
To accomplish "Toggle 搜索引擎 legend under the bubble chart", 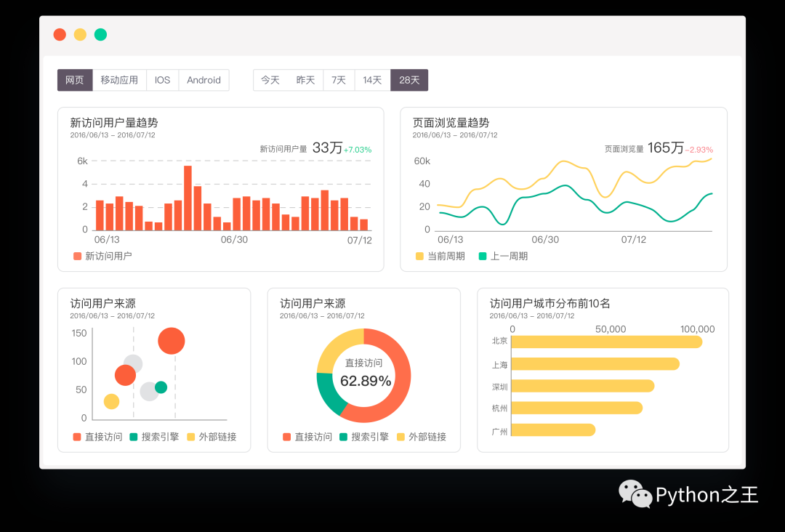I will pos(154,437).
